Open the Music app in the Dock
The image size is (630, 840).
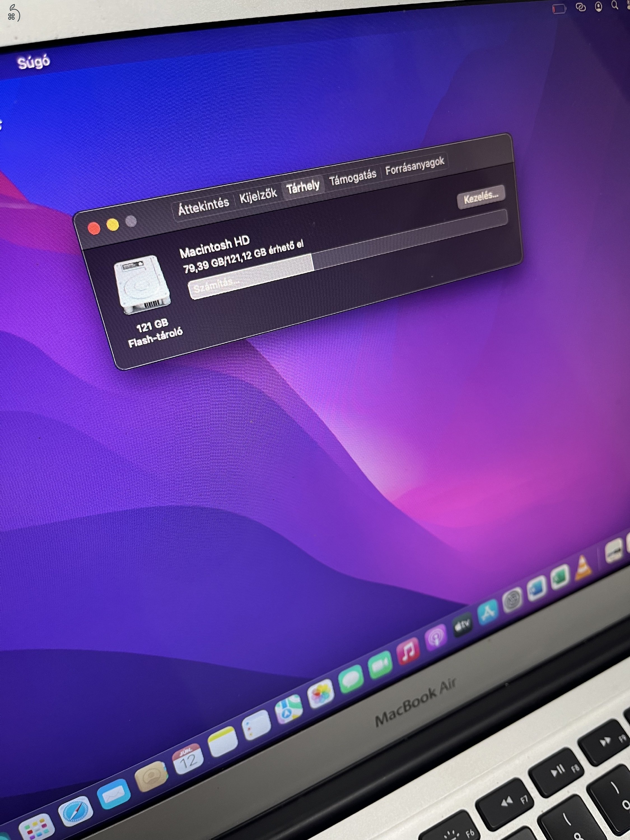[x=408, y=651]
